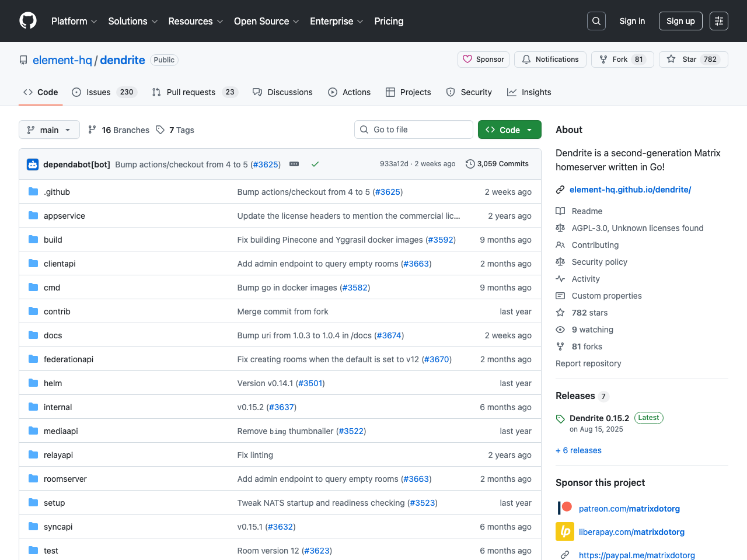The width and height of the screenshot is (747, 560).
Task: Star the dendrite repository
Action: 693,60
